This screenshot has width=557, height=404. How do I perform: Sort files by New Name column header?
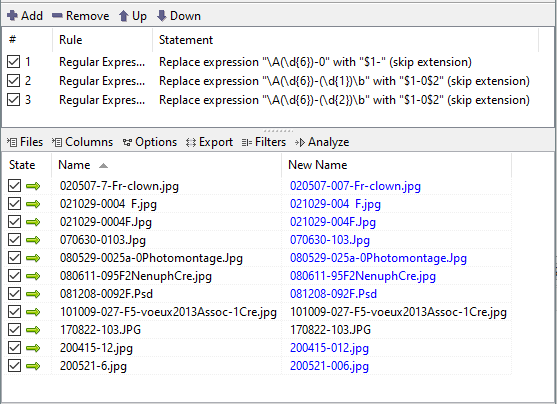pyautogui.click(x=396, y=165)
